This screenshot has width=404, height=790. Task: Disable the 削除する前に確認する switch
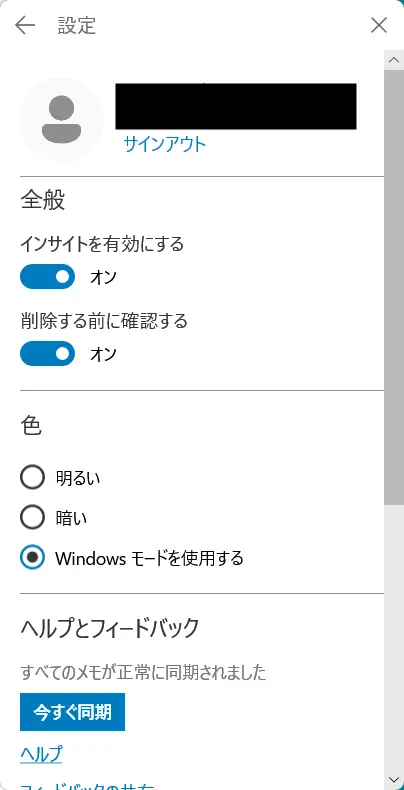click(47, 354)
